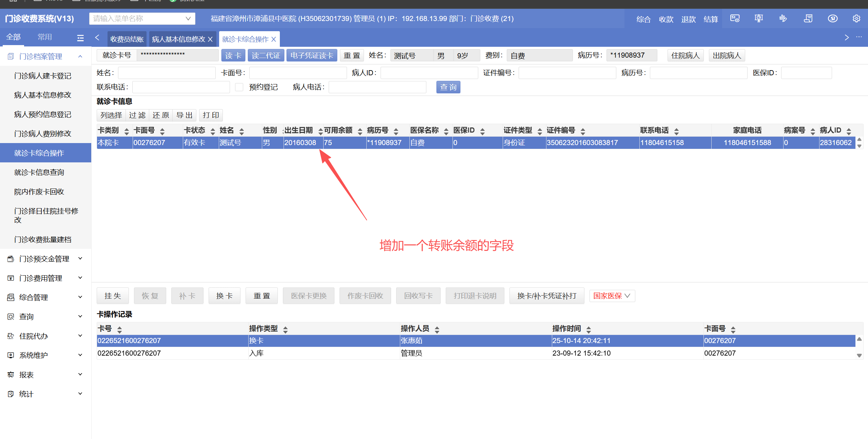Click the SI card view icon in header
Screen dimensions: 868x439
point(735,19)
